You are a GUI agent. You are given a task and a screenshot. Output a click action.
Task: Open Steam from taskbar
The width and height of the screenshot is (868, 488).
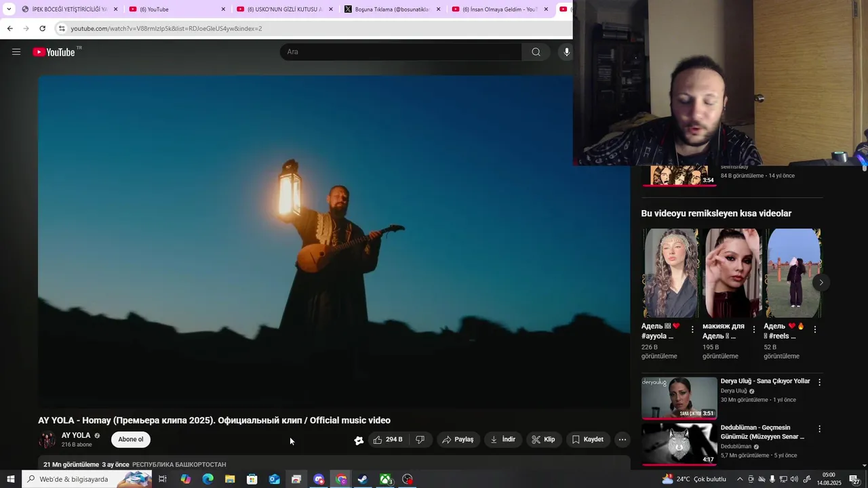363,479
